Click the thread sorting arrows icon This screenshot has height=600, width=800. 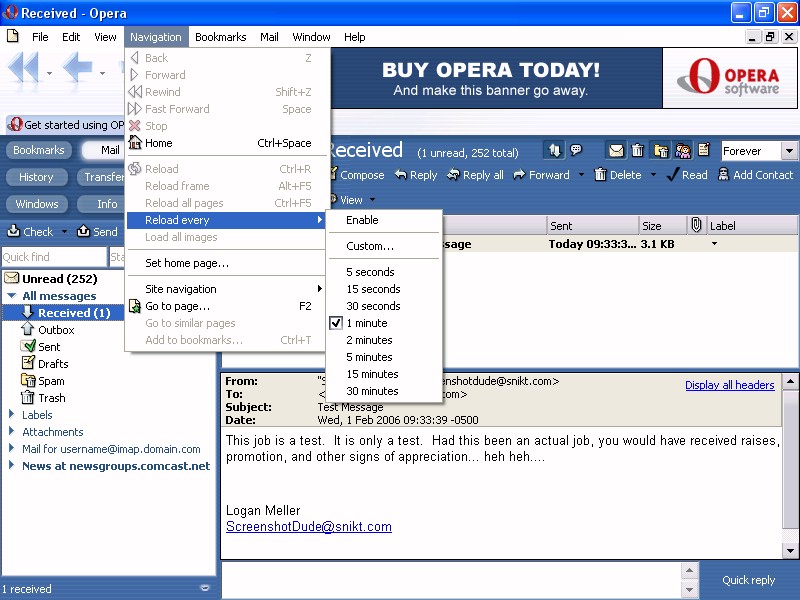click(555, 151)
